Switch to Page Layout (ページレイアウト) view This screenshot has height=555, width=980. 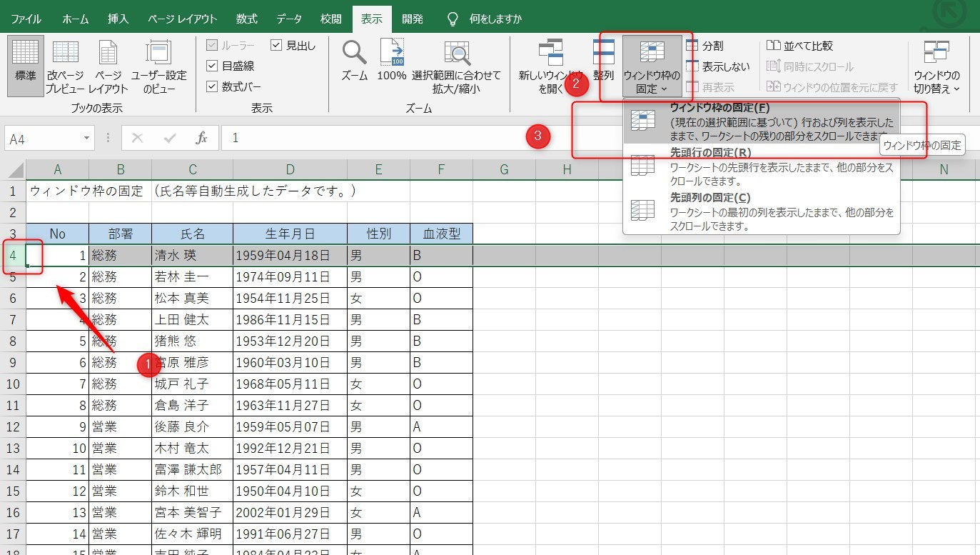tap(108, 66)
